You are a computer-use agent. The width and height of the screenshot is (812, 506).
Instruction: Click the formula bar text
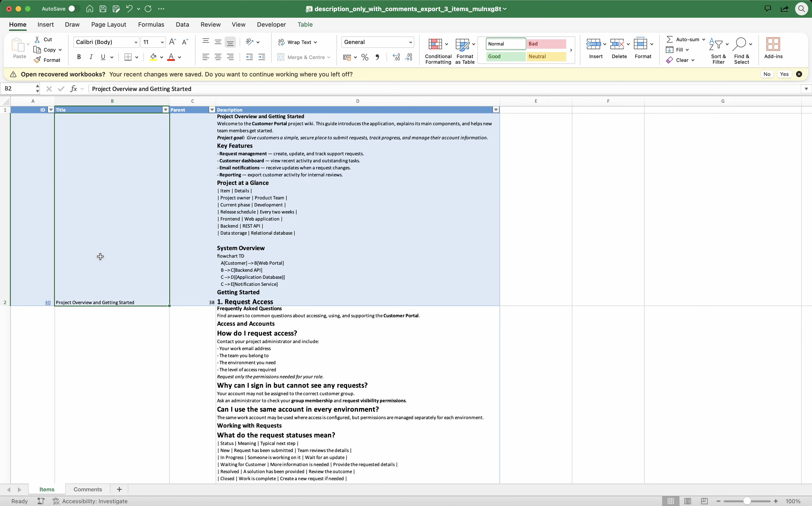142,89
